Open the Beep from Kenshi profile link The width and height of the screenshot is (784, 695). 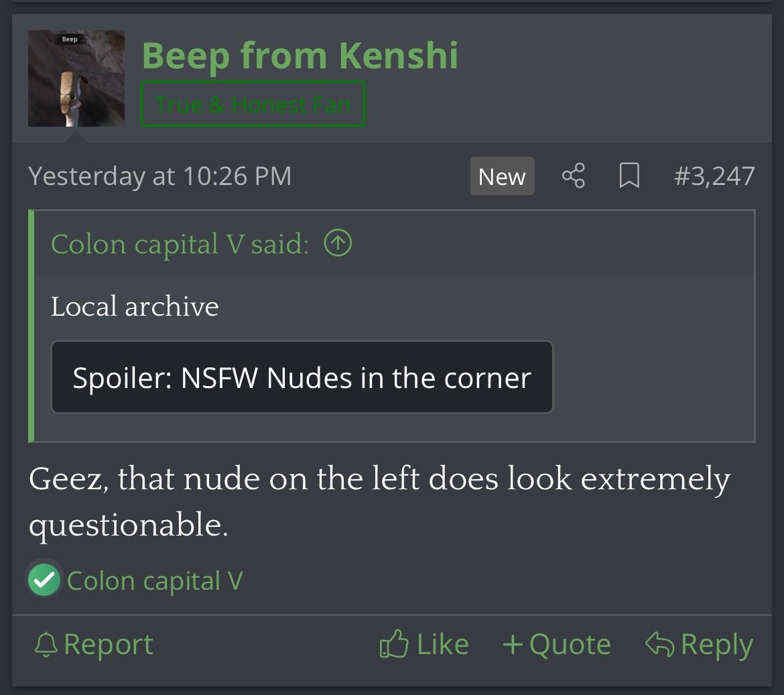pos(300,55)
